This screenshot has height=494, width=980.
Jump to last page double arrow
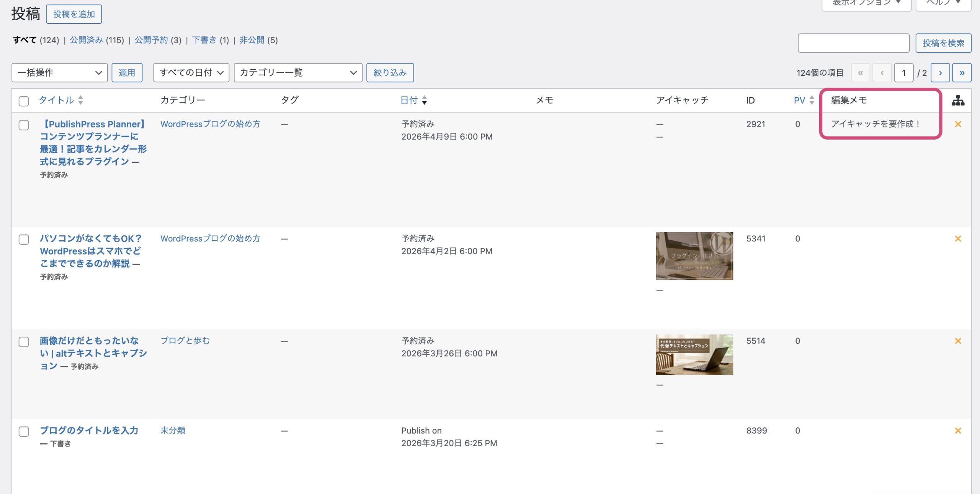[962, 73]
